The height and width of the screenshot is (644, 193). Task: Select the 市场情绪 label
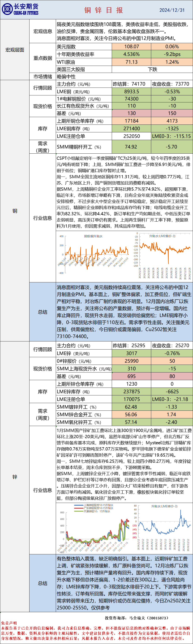(x=43, y=77)
